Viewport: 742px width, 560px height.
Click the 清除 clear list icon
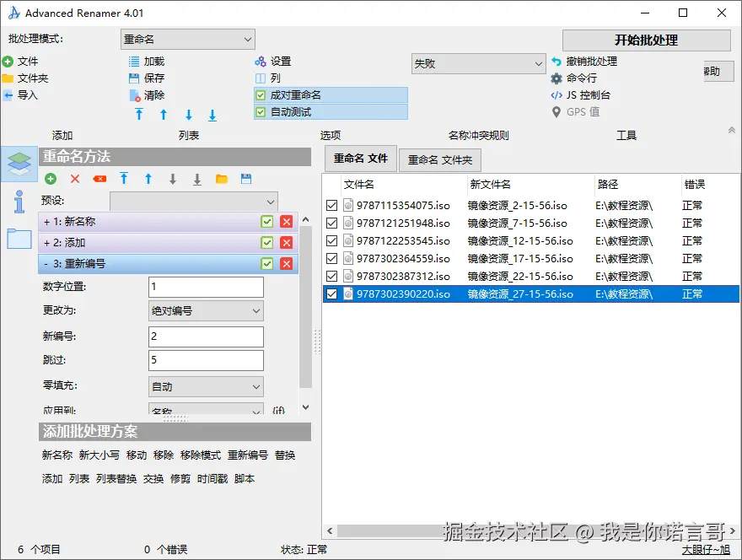134,95
